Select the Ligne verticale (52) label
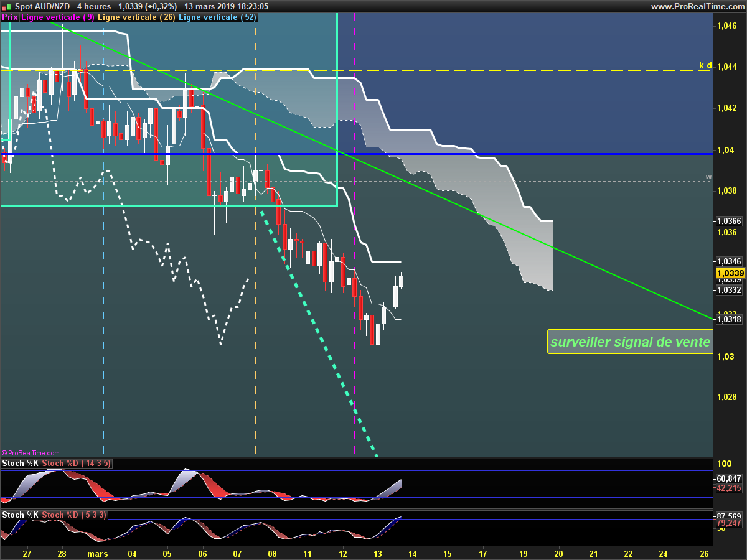The width and height of the screenshot is (747, 560). click(x=217, y=17)
